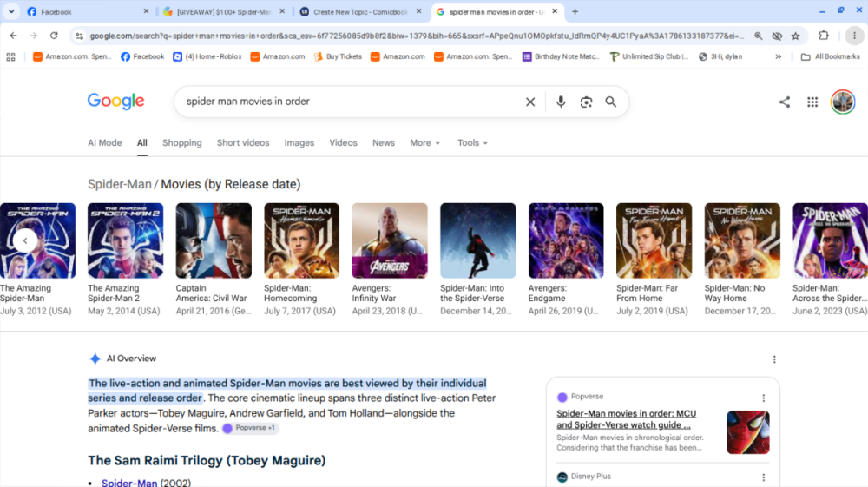Open Facebook bookmark
This screenshot has height=487, width=868.
142,56
